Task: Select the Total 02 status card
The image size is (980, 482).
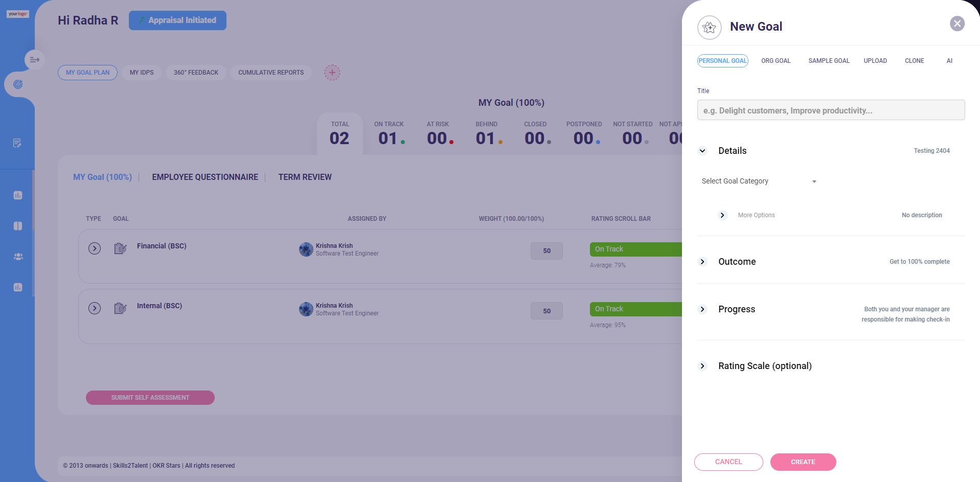Action: (340, 134)
